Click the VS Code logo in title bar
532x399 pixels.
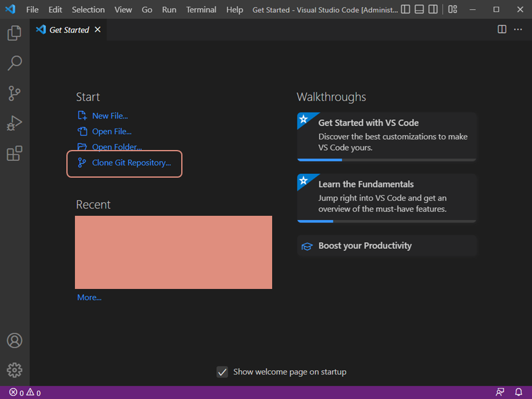[10, 9]
